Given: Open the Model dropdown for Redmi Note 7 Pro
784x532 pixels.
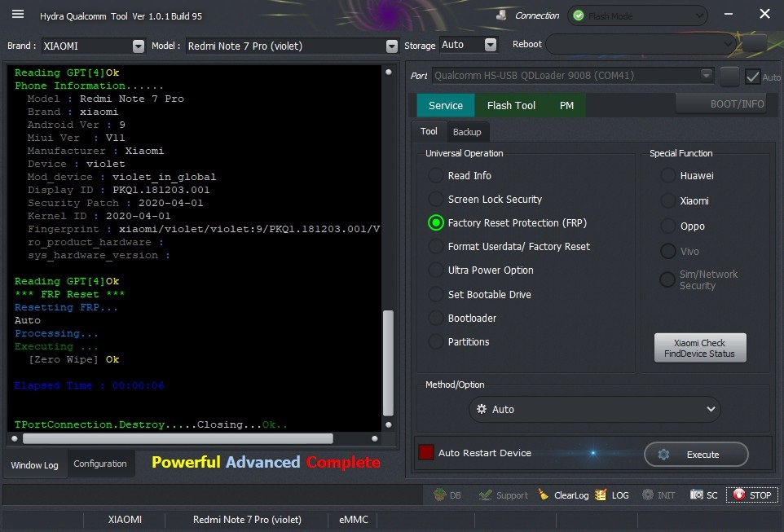Looking at the screenshot, I should 392,46.
